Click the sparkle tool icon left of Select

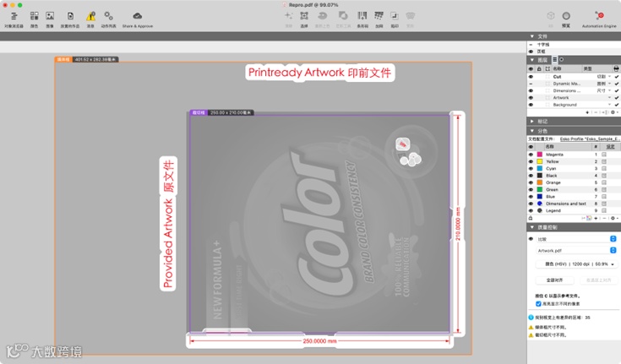click(289, 16)
